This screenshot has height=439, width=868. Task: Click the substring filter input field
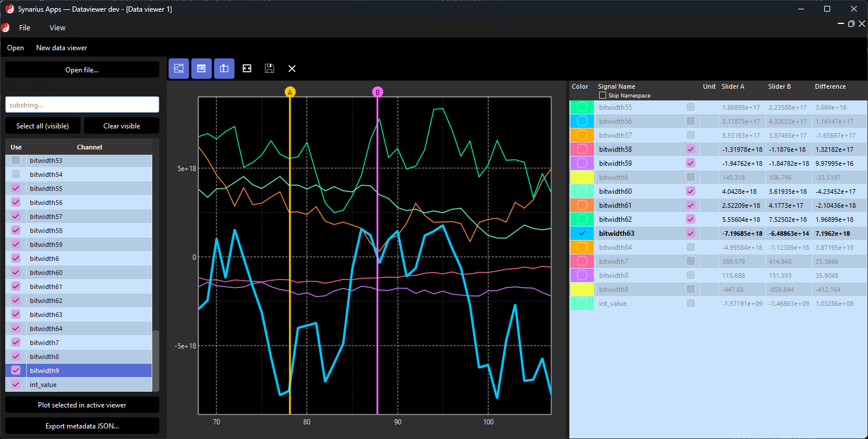(x=82, y=104)
